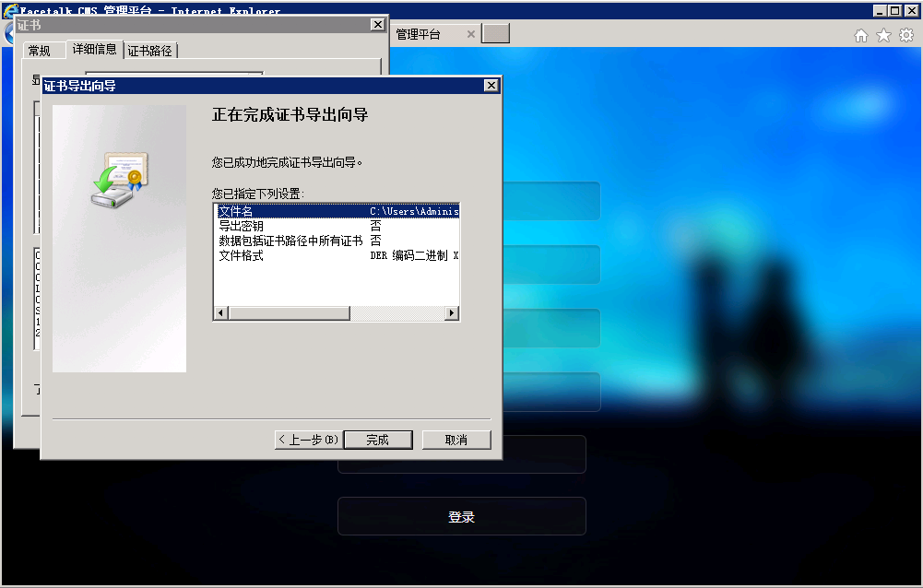Close the 证书导出向导 wizard window

tap(491, 86)
